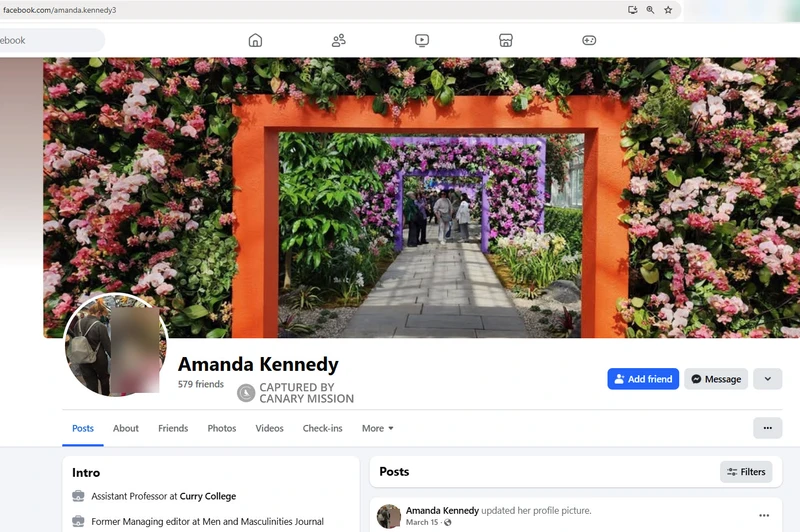Image resolution: width=800 pixels, height=532 pixels.
Task: Switch to the About tab
Action: pyautogui.click(x=126, y=428)
